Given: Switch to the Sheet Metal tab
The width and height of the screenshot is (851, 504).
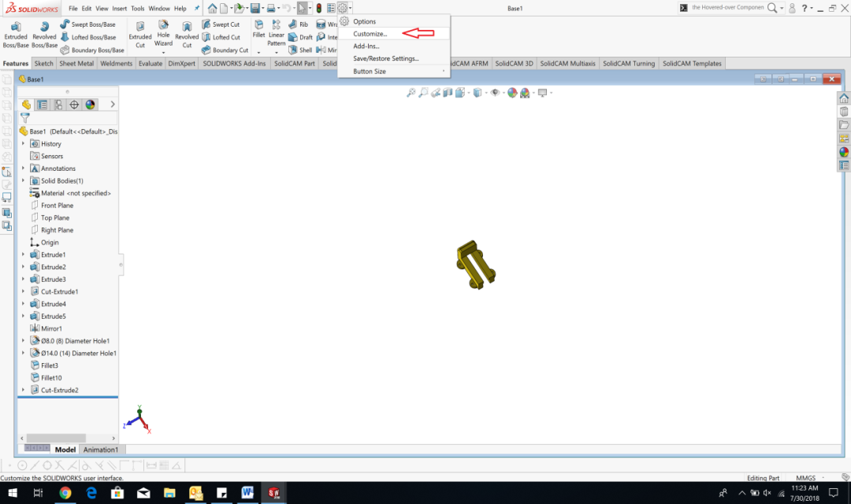Looking at the screenshot, I should 76,64.
